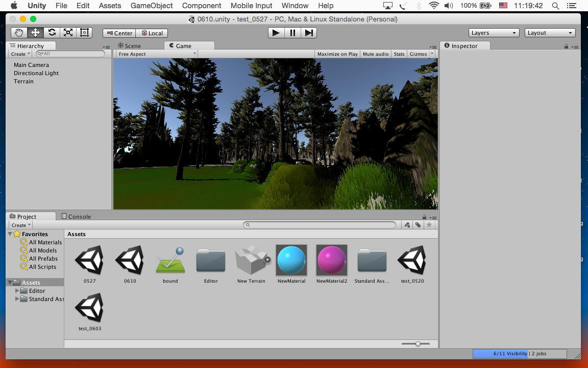Select the Move tool
The height and width of the screenshot is (368, 588).
(x=35, y=33)
